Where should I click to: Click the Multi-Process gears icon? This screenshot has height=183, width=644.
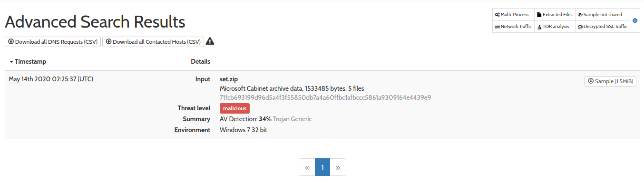tap(497, 15)
